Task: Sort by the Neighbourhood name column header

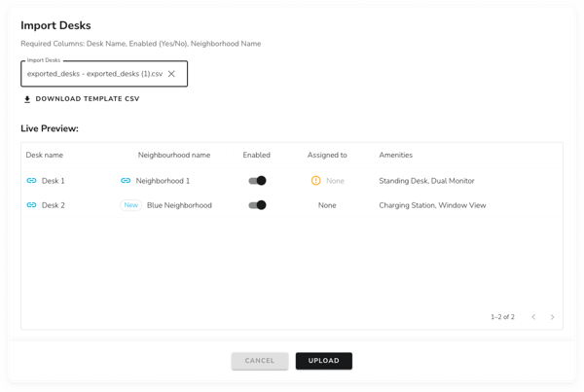Action: (174, 155)
